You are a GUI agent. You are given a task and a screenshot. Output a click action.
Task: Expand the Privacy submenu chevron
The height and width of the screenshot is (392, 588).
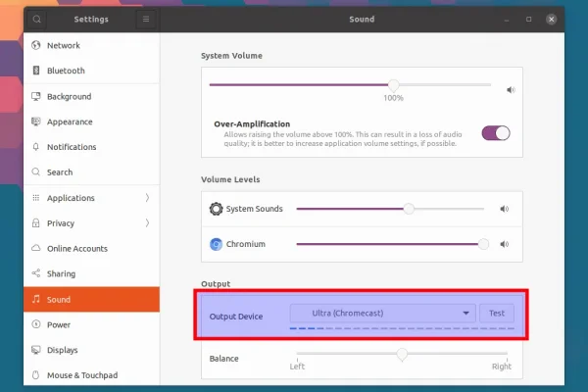147,223
